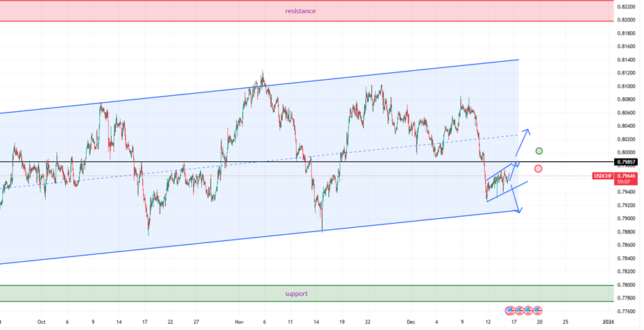Viewport: 644px width, 330px height.
Task: Click the leftmost economic event flag icon
Action: (x=510, y=310)
